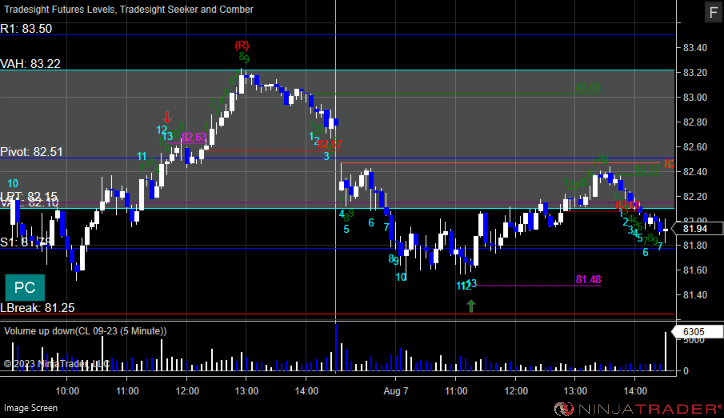
Task: Click the 81.60 price axis label
Action: pyautogui.click(x=694, y=270)
